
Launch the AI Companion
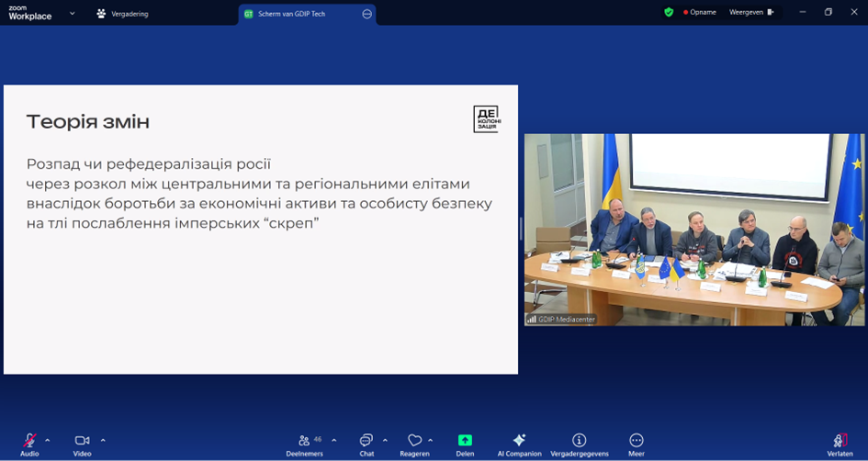pyautogui.click(x=519, y=441)
